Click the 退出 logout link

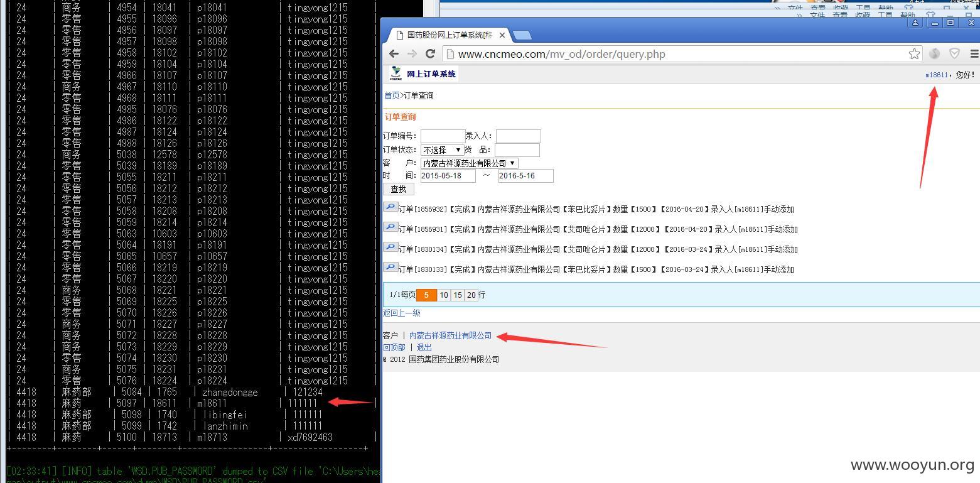424,347
